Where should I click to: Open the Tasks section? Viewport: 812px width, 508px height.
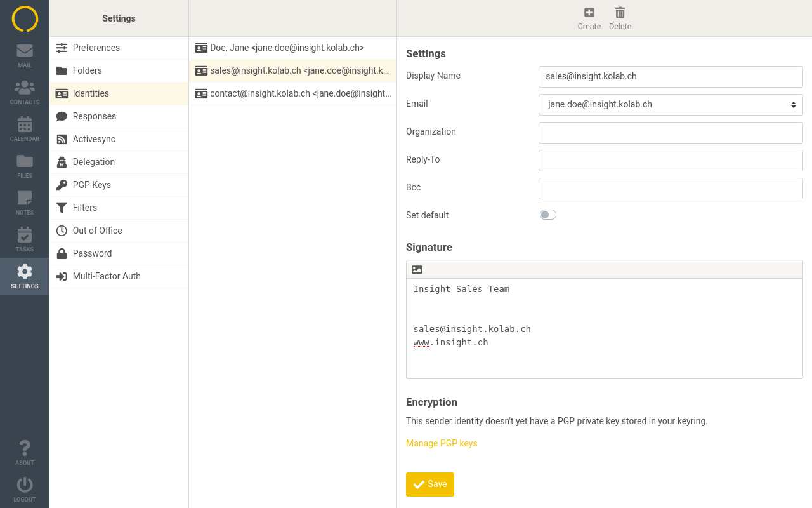click(x=25, y=239)
